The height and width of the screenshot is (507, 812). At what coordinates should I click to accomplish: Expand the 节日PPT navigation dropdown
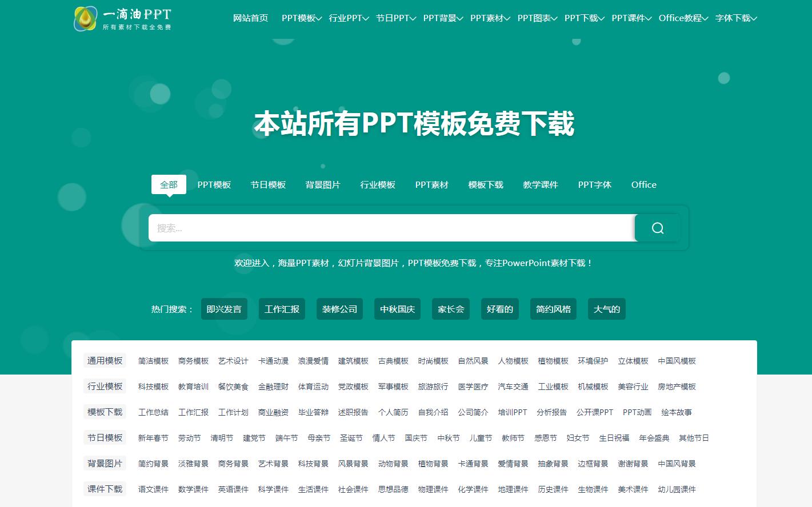pyautogui.click(x=393, y=18)
